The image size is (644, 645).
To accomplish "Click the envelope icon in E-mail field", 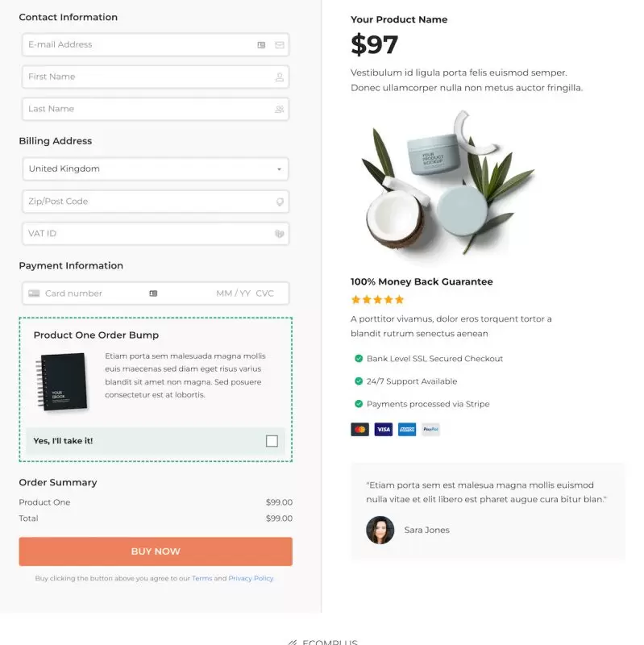I will click(x=279, y=45).
